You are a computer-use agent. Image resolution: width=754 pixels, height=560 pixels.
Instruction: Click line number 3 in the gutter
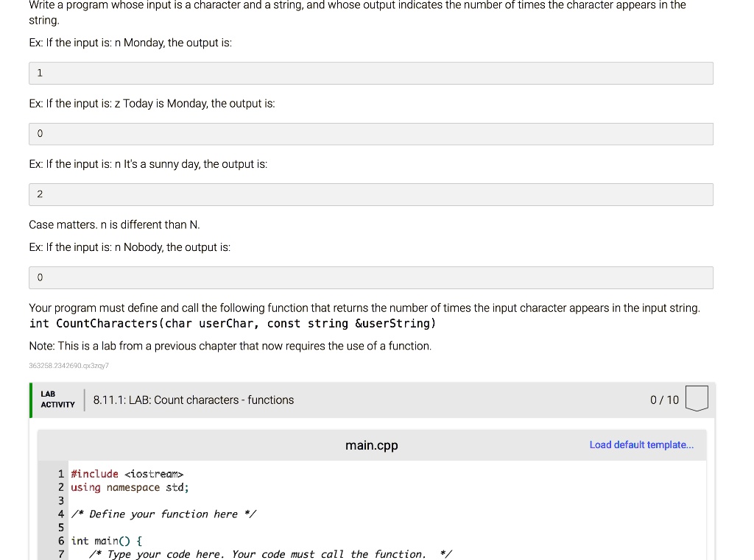tap(60, 500)
